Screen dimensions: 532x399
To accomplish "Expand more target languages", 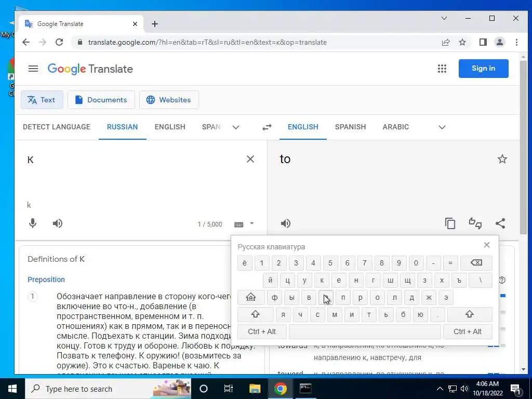I will (442, 127).
